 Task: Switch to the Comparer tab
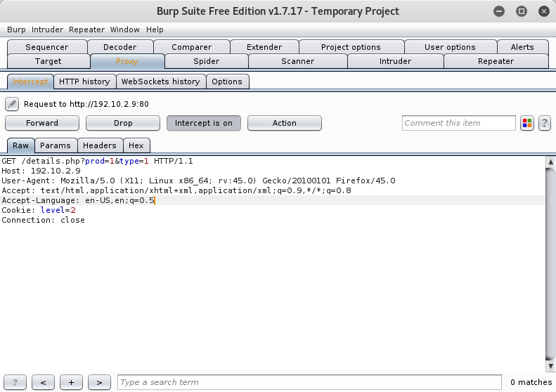(x=191, y=47)
